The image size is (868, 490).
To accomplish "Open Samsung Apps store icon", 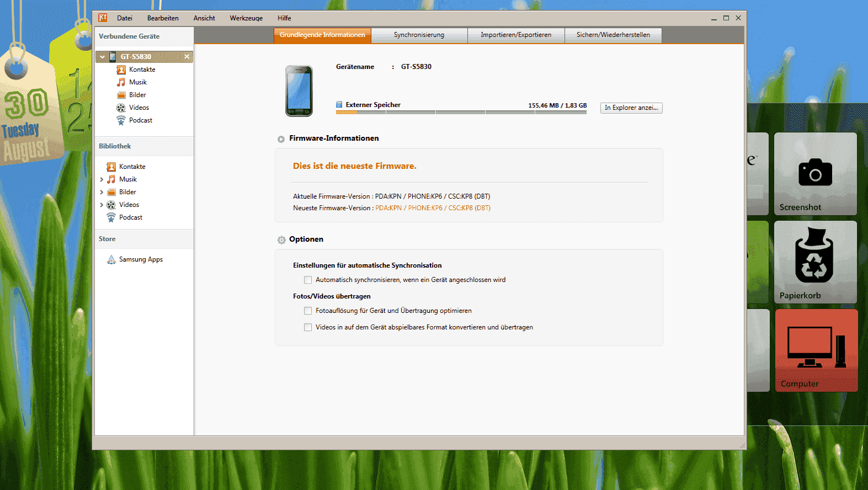I will point(111,259).
